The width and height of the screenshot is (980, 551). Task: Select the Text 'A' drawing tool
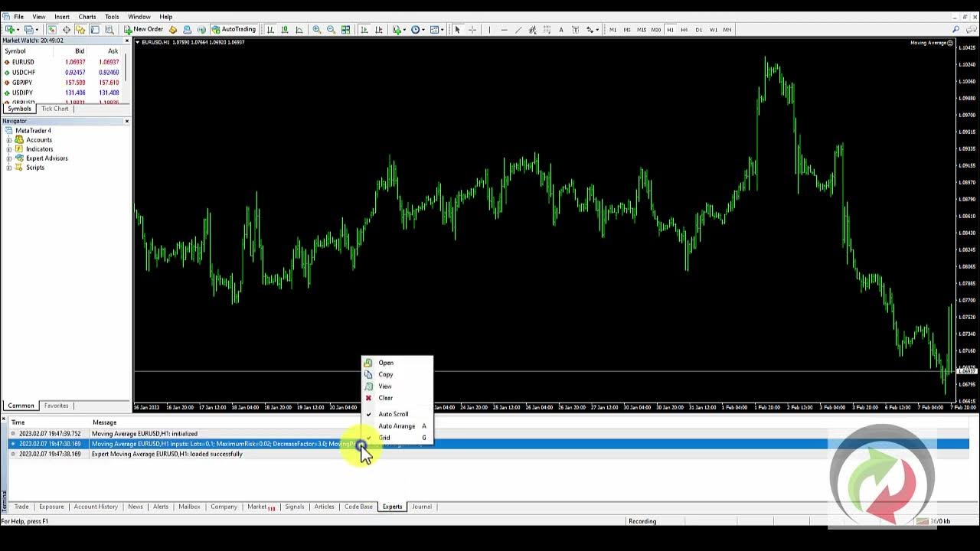(561, 30)
